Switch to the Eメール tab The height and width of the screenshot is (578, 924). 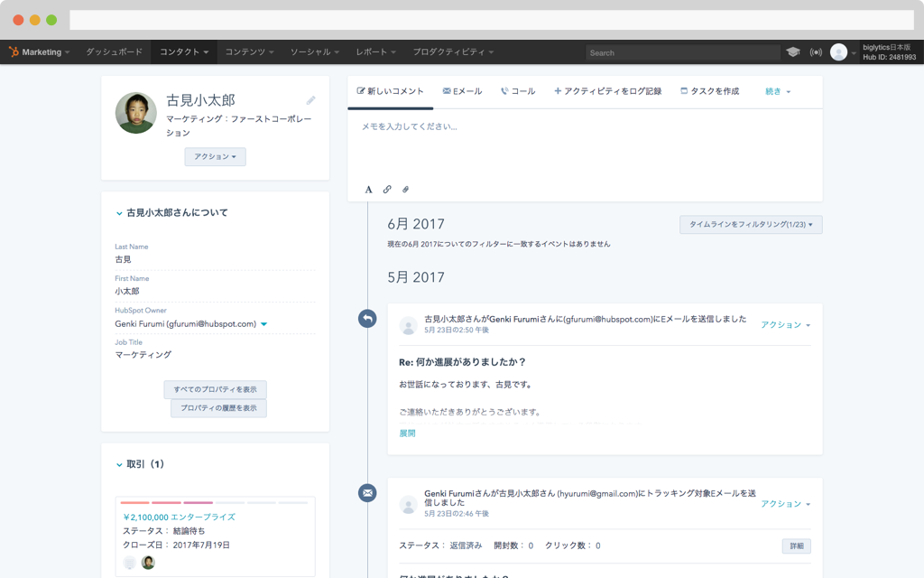tap(462, 91)
